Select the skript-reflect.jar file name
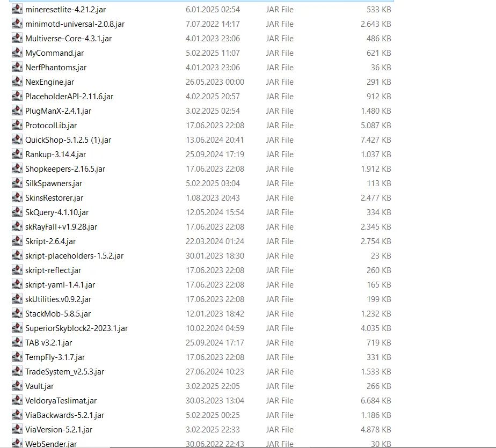Screen dimensions: 496x448 pyautogui.click(x=53, y=270)
